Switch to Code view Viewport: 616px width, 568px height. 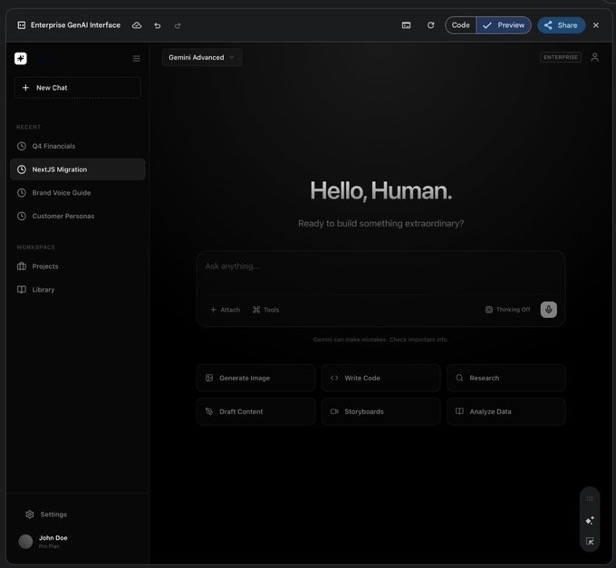(460, 25)
